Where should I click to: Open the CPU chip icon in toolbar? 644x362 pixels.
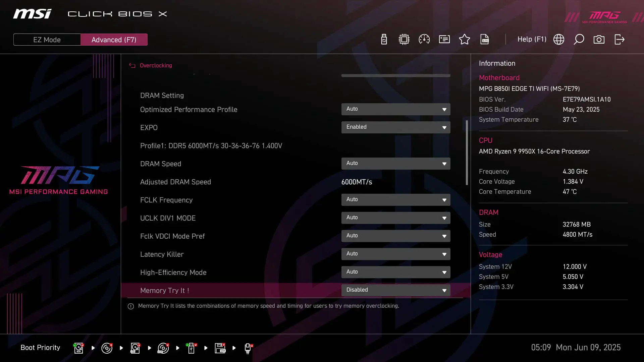point(404,40)
